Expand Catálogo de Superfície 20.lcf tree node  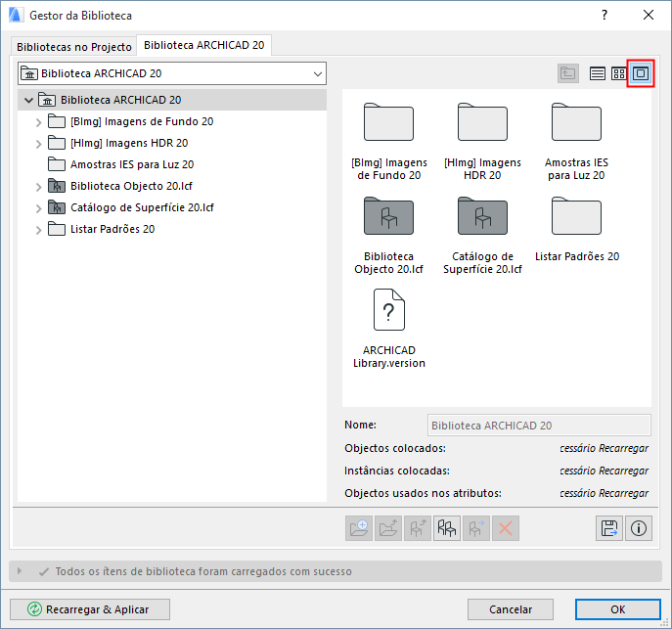pyautogui.click(x=38, y=208)
